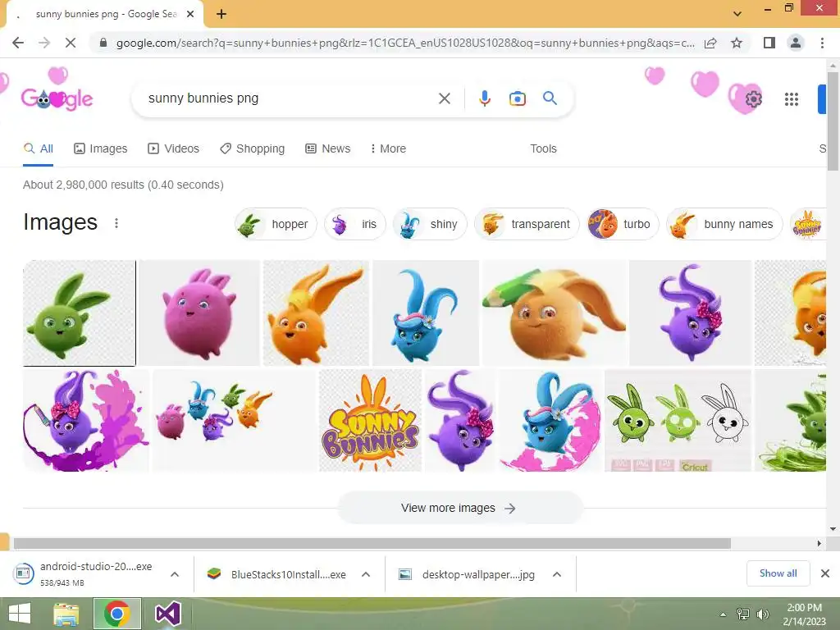Open the desktop-wallpaper.jpg download
840x630 pixels.
[478, 574]
